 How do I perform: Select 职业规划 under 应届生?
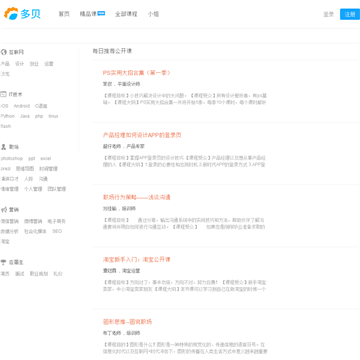pos(39,274)
